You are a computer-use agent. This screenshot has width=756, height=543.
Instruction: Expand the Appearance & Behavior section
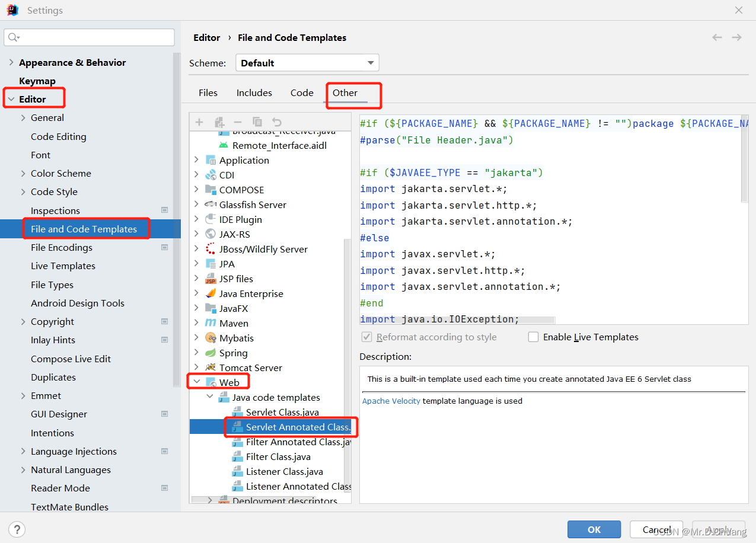pyautogui.click(x=11, y=62)
